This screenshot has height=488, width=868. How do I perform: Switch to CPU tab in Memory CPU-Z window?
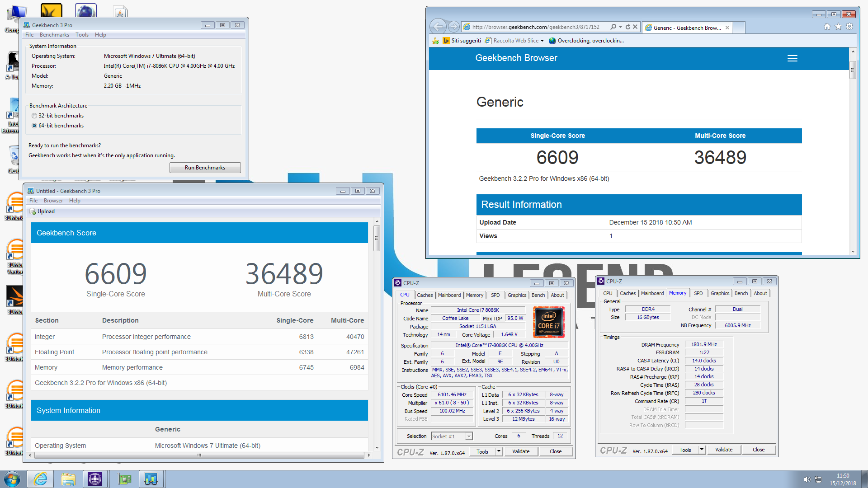pos(608,293)
